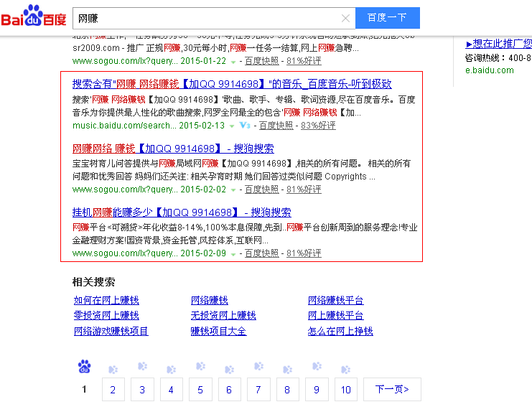Viewport: 532px width, 412px height.
Task: Click into the search input containing 网赚
Action: (x=201, y=18)
